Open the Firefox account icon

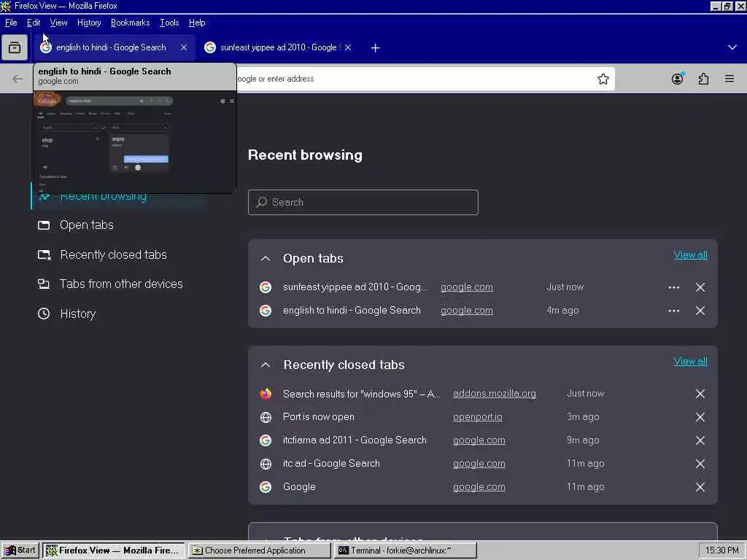678,79
